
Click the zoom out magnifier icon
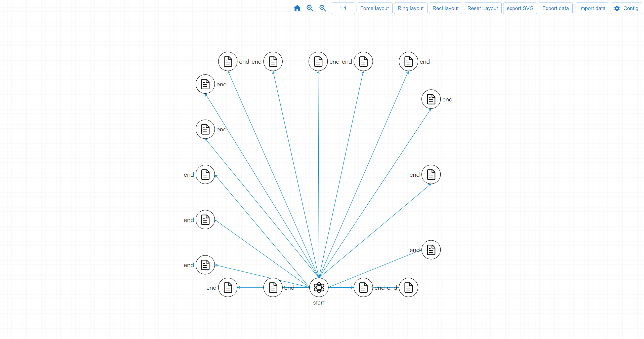323,8
